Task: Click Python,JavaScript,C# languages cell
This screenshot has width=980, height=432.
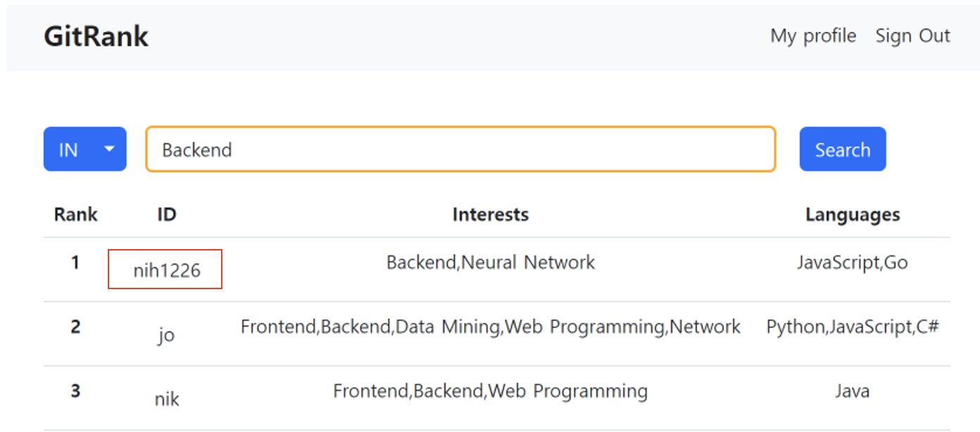Action: click(x=852, y=326)
